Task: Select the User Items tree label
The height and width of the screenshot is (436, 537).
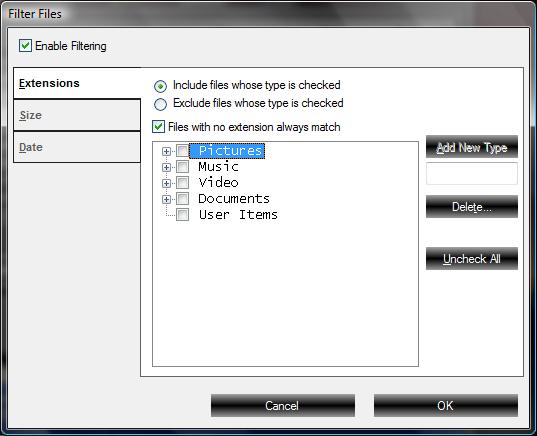Action: [x=238, y=215]
